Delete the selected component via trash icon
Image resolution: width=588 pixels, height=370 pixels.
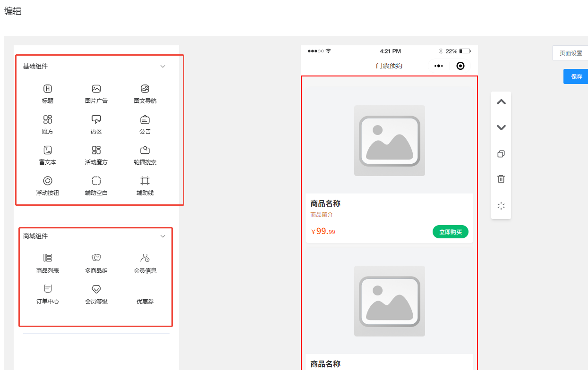(x=501, y=179)
